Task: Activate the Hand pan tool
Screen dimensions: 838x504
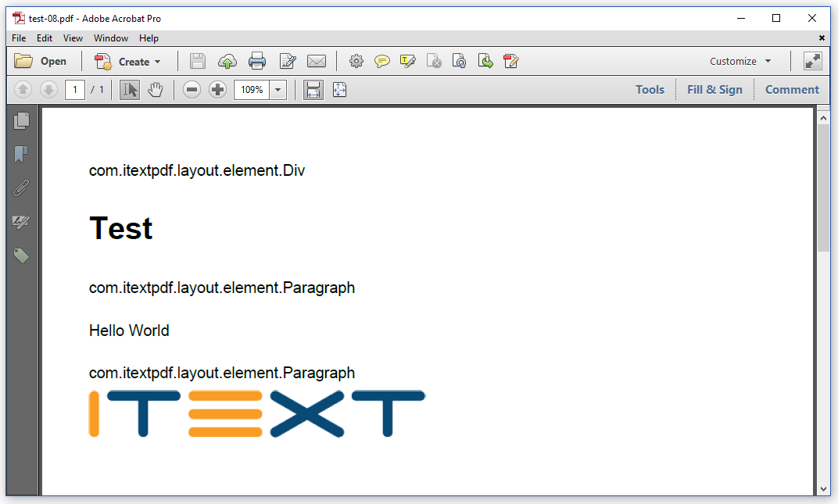Action: coord(156,90)
